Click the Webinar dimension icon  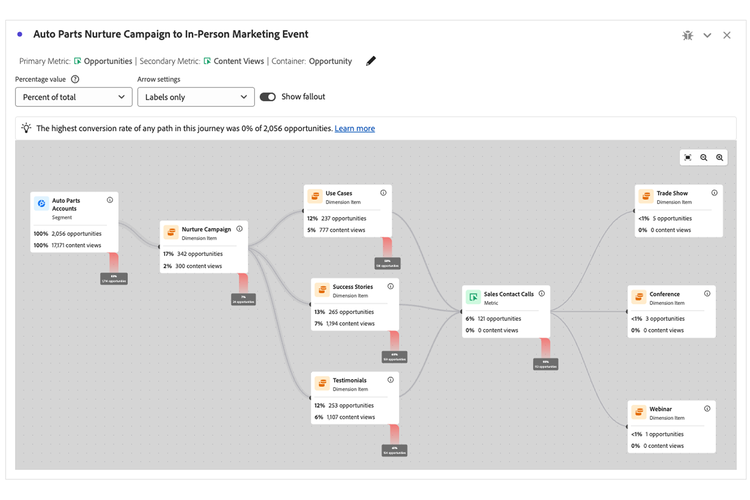[x=639, y=412]
